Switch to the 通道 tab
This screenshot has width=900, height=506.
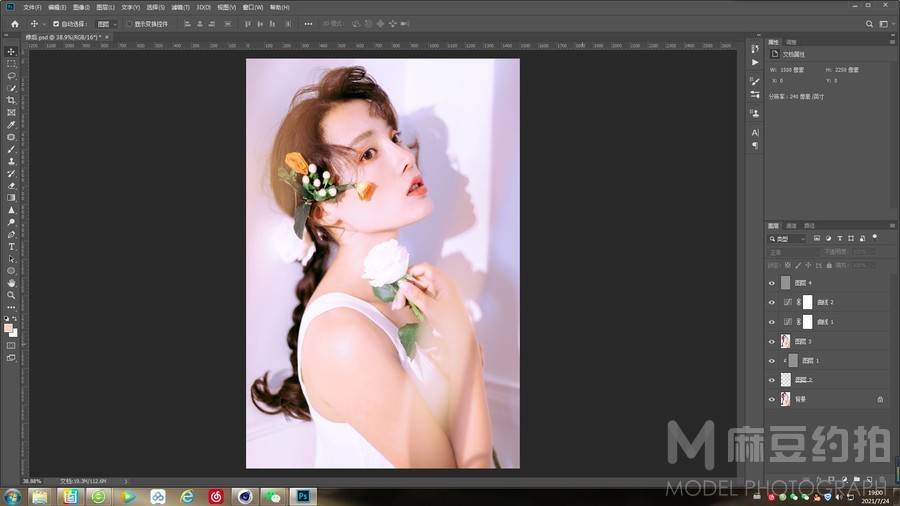pyautogui.click(x=792, y=226)
